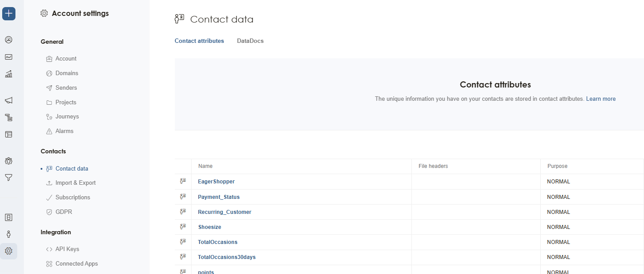
Task: Open the megaphone campaigns icon
Action: (9, 100)
